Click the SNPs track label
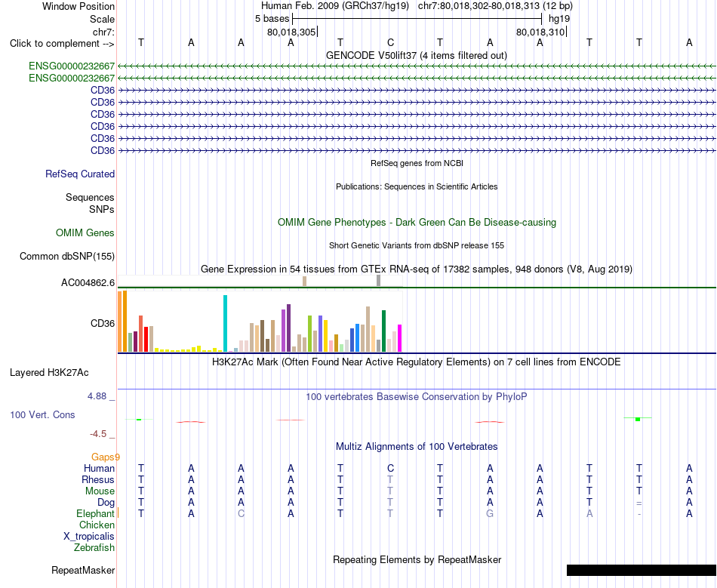Screen dimensions: 717x588 [102, 209]
